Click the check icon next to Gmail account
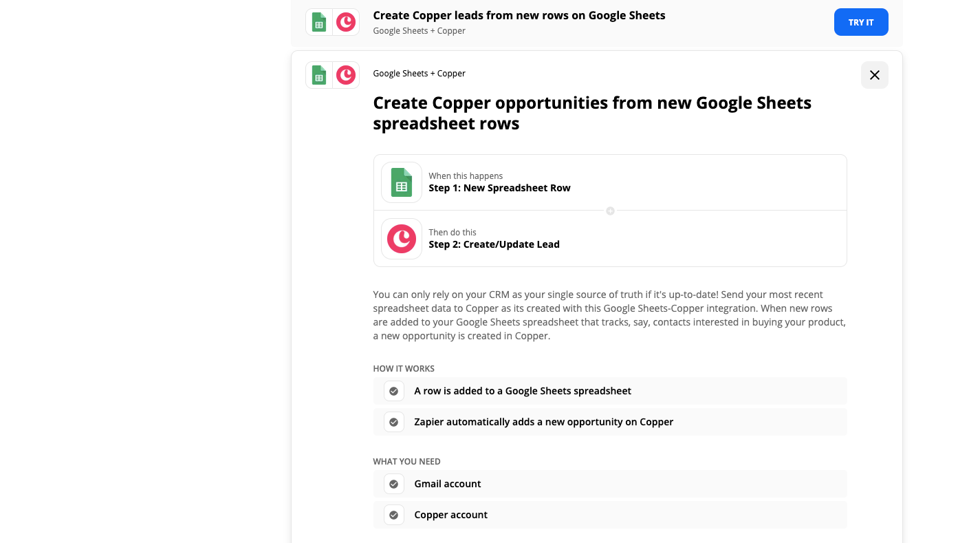This screenshot has height=543, width=980. point(394,484)
